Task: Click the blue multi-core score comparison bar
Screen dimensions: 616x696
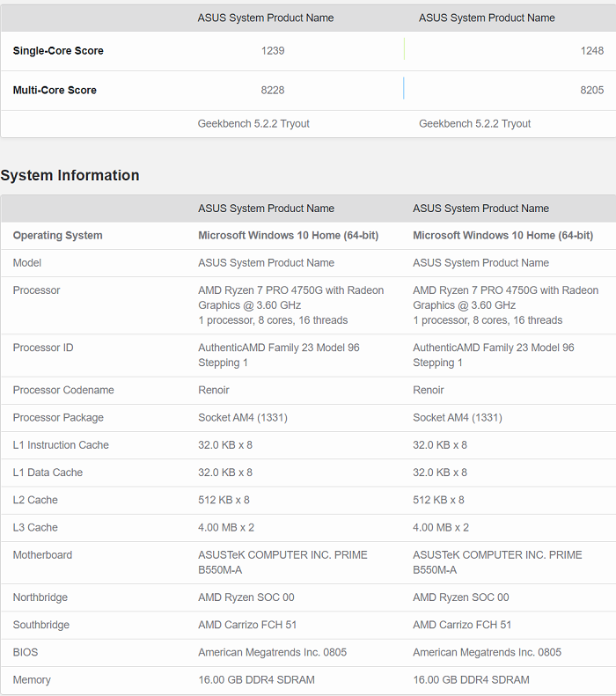Action: pos(404,89)
